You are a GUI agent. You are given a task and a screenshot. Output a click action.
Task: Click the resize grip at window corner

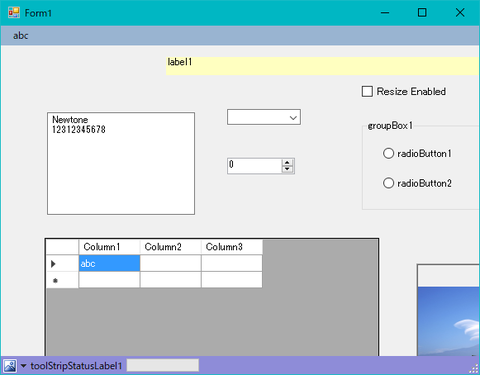click(474, 369)
